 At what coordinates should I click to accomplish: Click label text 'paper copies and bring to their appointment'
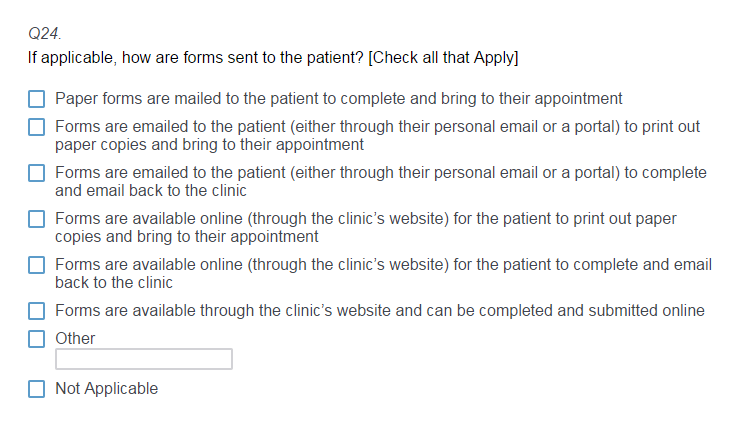tap(209, 145)
